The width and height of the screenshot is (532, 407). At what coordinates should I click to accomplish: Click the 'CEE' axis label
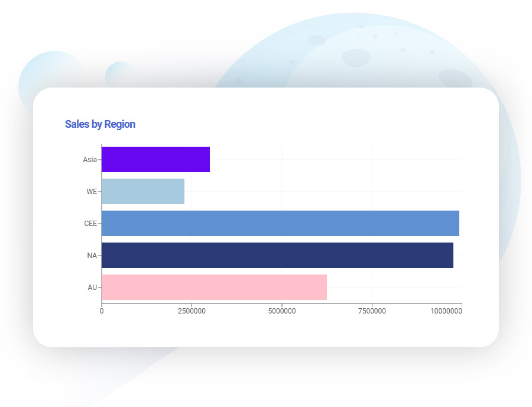tap(90, 224)
